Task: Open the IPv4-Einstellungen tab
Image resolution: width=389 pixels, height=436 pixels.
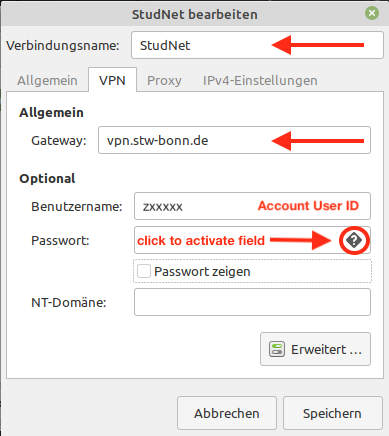Action: tap(260, 81)
